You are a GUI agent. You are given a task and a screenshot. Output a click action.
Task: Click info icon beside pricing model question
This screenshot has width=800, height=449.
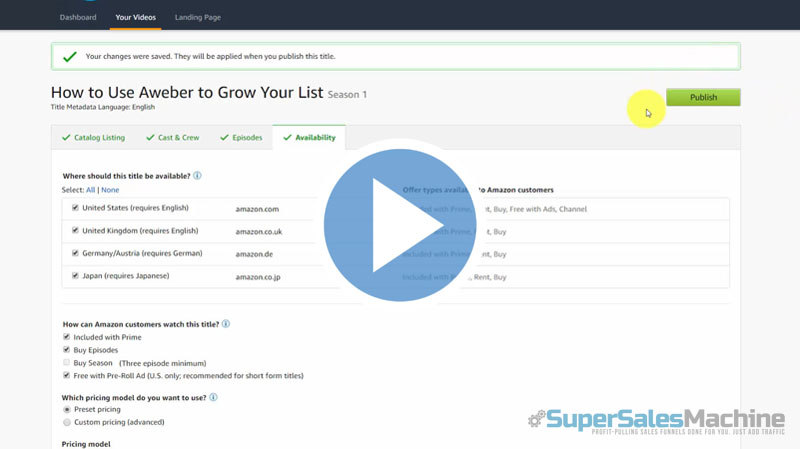(214, 397)
